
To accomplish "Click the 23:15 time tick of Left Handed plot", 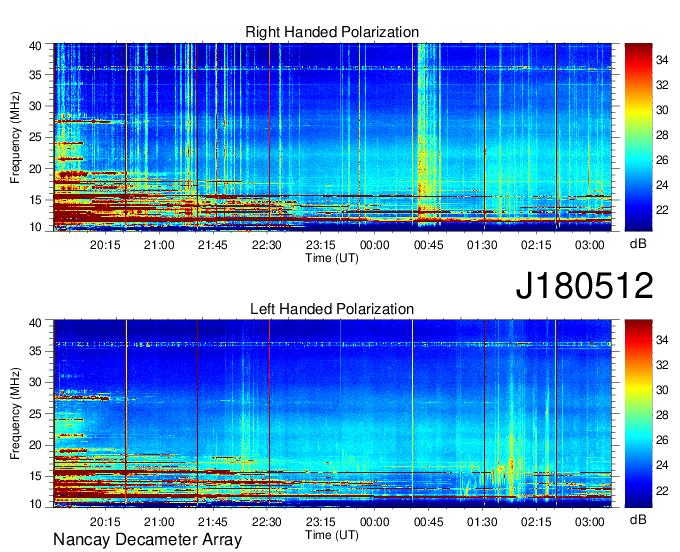I will (x=320, y=522).
